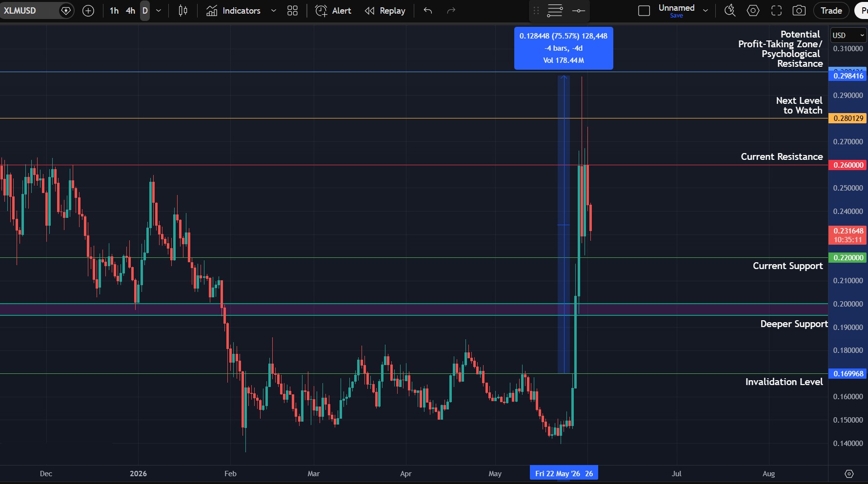Redo the last chart action
This screenshot has height=484, width=868.
point(451,11)
